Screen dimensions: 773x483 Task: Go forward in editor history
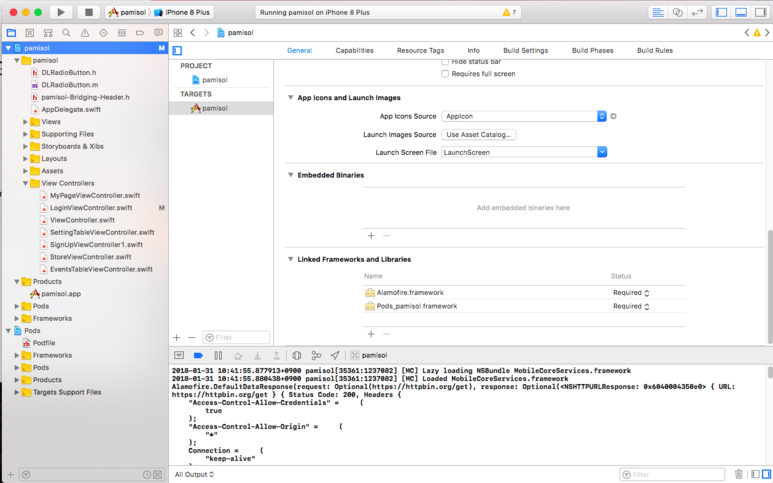click(x=207, y=33)
